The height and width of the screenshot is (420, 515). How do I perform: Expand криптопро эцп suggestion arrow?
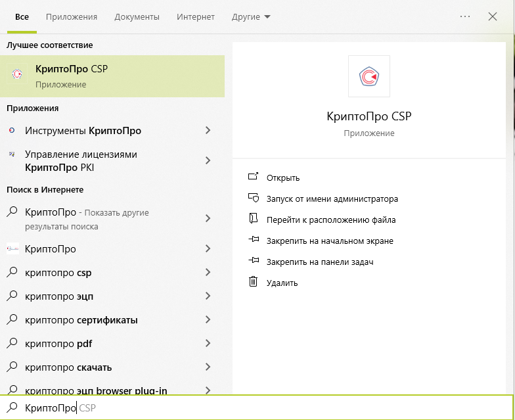point(208,296)
